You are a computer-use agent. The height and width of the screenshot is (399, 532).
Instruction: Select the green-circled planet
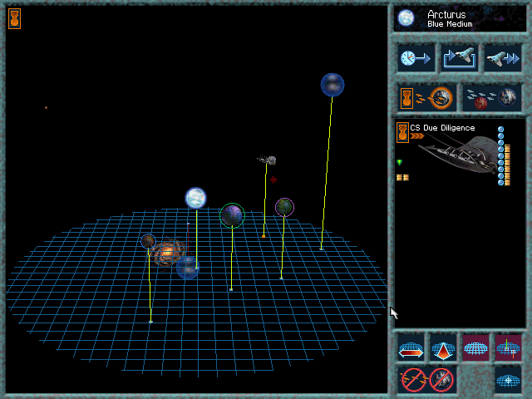(232, 215)
